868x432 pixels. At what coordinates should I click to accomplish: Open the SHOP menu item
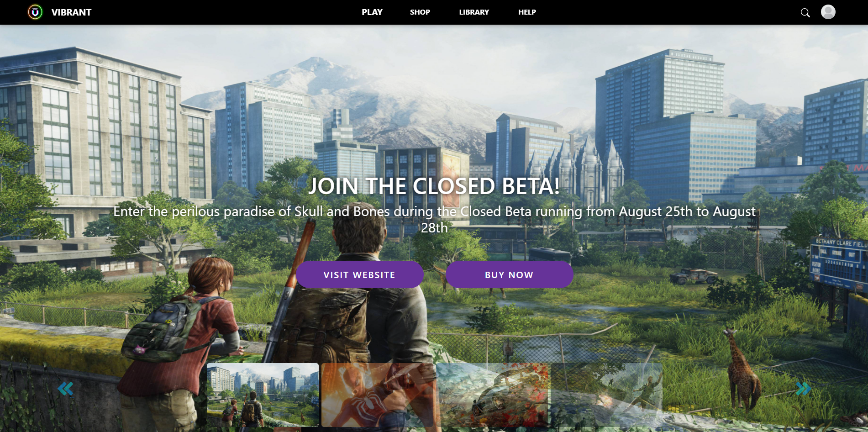tap(420, 12)
